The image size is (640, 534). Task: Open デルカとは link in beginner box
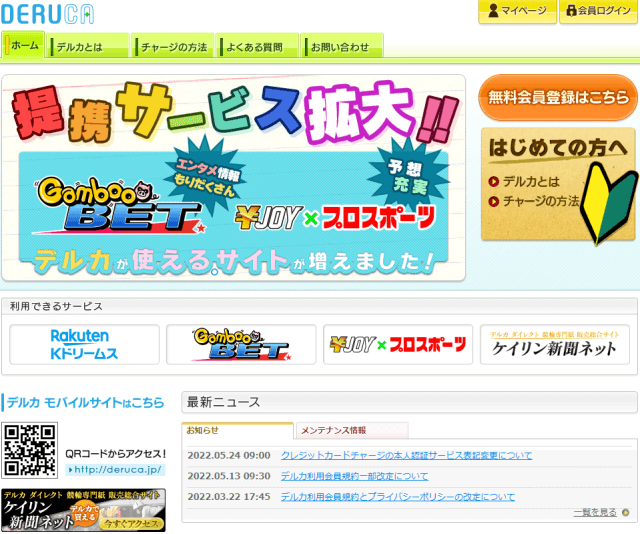[x=524, y=181]
